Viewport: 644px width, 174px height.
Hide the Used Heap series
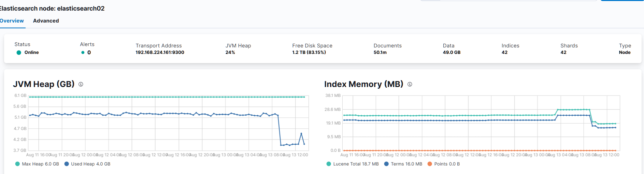point(87,164)
